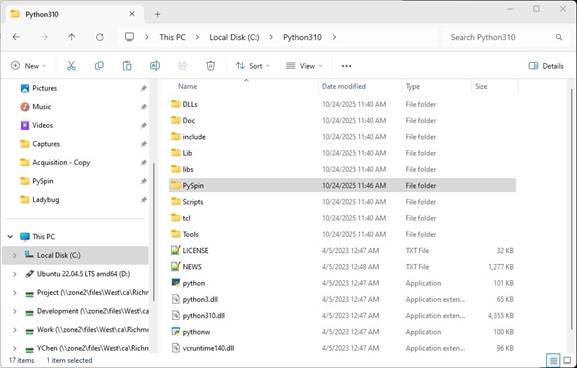Expand Local Disk (C:) in sidebar
The image size is (577, 368).
pyautogui.click(x=14, y=255)
